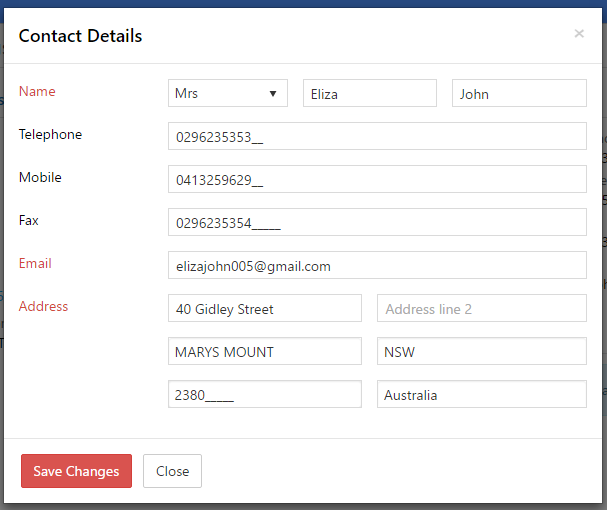Image resolution: width=607 pixels, height=510 pixels.
Task: Click the red Email label
Action: click(x=35, y=263)
